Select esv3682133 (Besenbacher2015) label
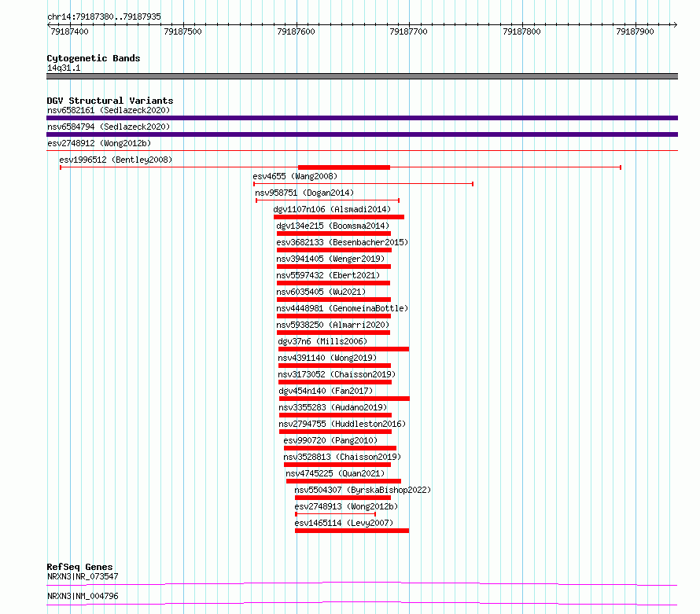This screenshot has height=614, width=700. click(x=342, y=242)
